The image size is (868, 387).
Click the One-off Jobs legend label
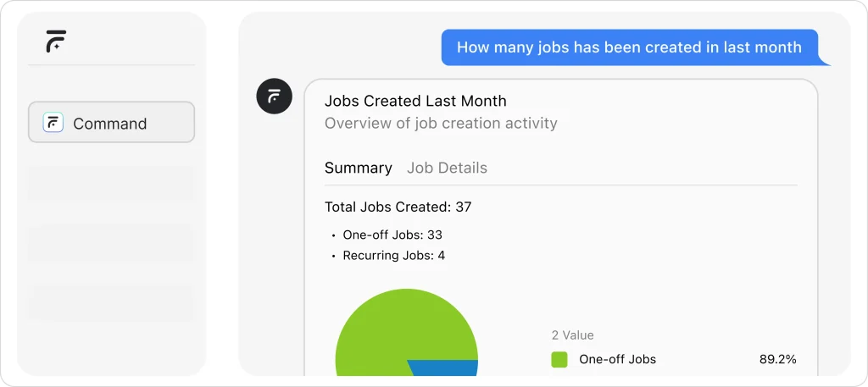(x=617, y=359)
